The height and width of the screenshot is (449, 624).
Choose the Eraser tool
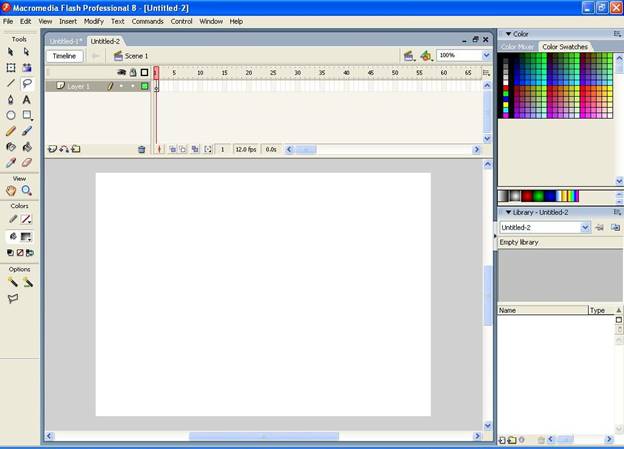27,162
